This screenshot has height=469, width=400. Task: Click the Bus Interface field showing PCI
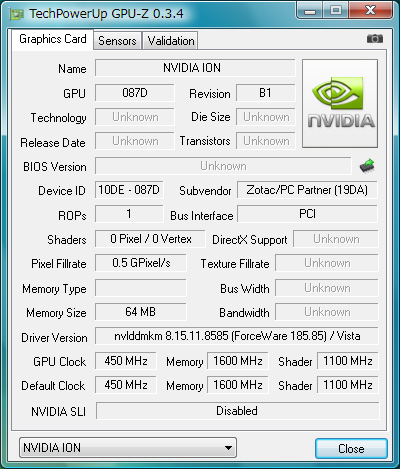[x=307, y=214]
